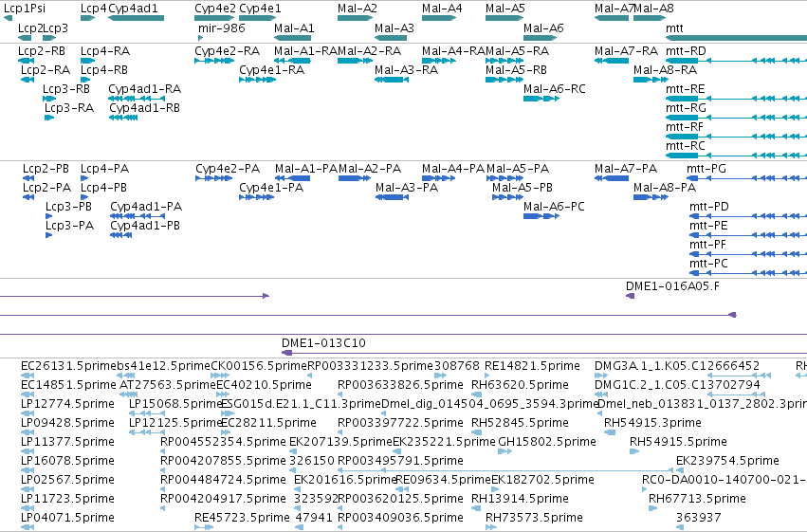Select the Mal-A8-RA transcript label

coord(666,70)
